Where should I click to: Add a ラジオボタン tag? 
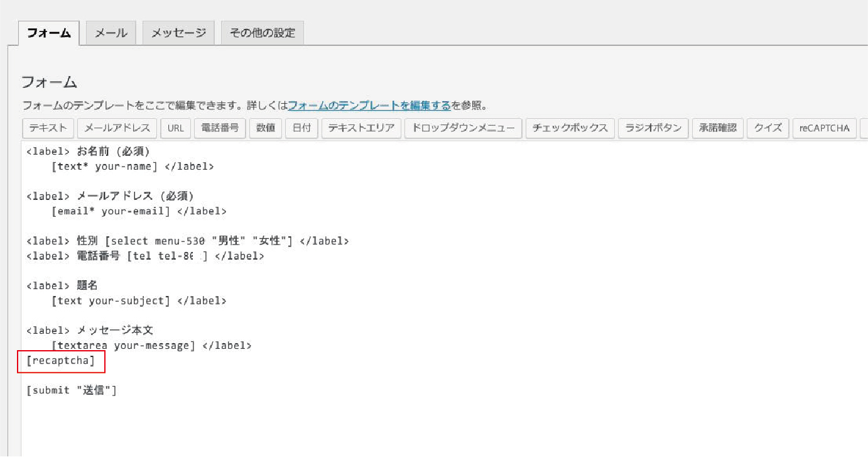pyautogui.click(x=653, y=128)
